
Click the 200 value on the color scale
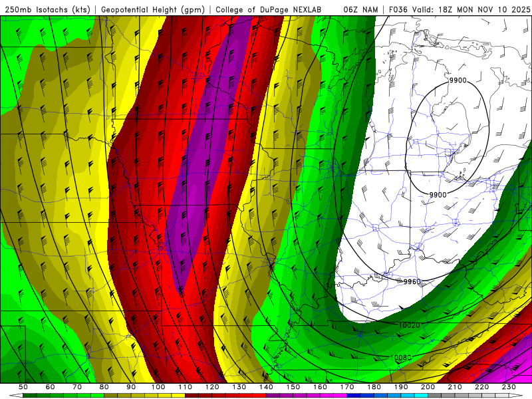(x=428, y=387)
